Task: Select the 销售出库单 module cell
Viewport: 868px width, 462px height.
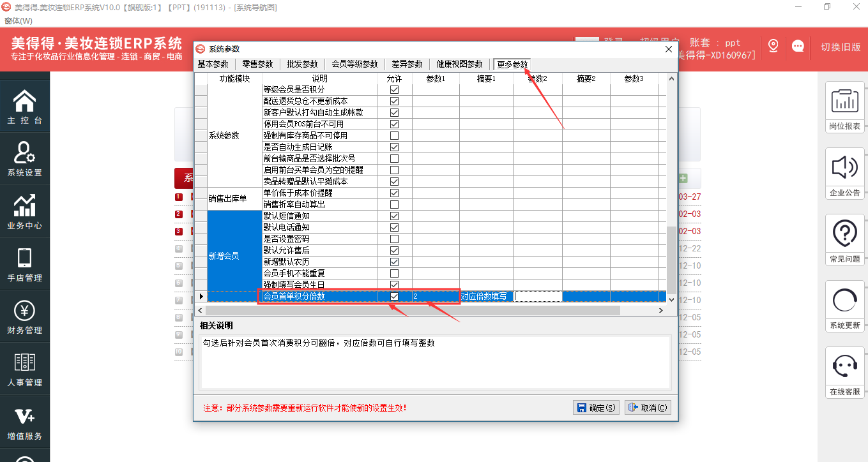Action: coord(235,198)
